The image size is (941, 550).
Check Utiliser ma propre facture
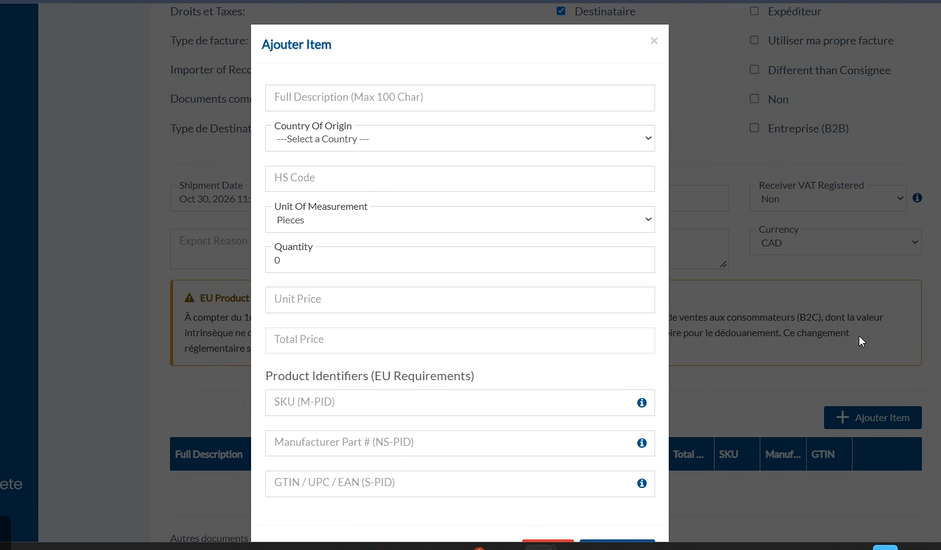click(x=754, y=40)
